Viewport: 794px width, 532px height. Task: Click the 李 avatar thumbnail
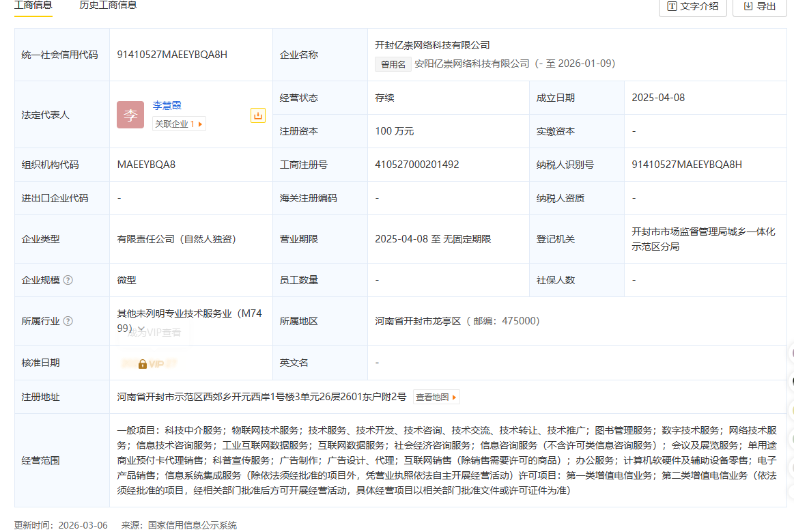(130, 115)
